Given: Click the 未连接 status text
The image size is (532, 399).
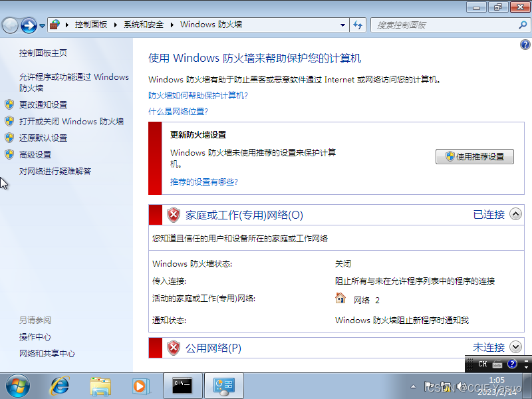Looking at the screenshot, I should click(x=489, y=347).
